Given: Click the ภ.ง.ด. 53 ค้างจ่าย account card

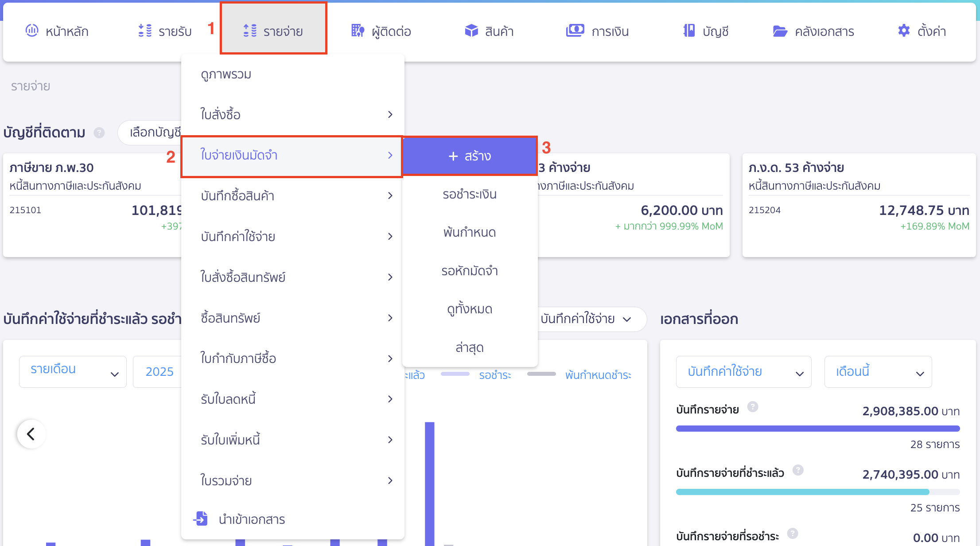Looking at the screenshot, I should coord(859,205).
